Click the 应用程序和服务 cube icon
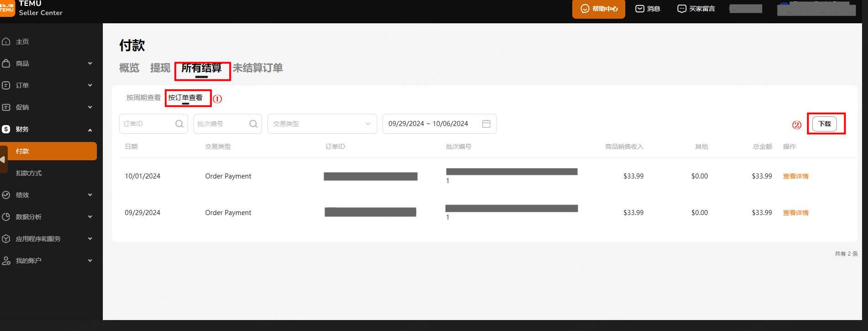 [x=6, y=239]
